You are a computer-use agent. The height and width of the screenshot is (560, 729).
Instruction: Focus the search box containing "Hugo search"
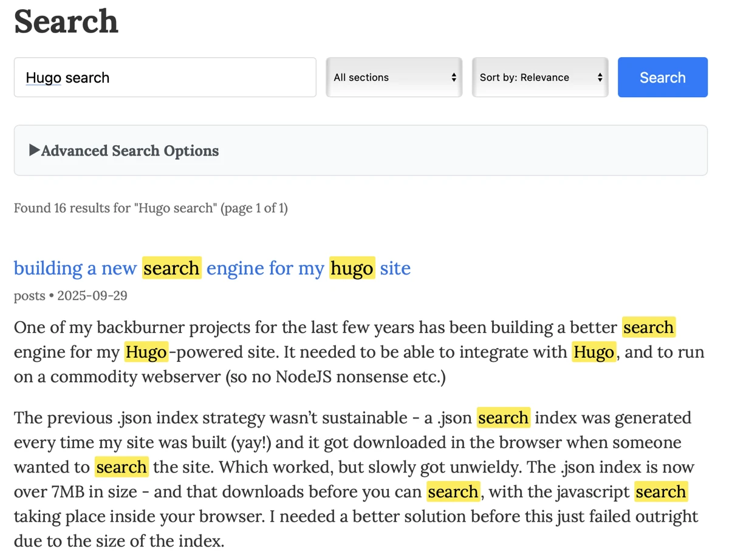pos(165,77)
